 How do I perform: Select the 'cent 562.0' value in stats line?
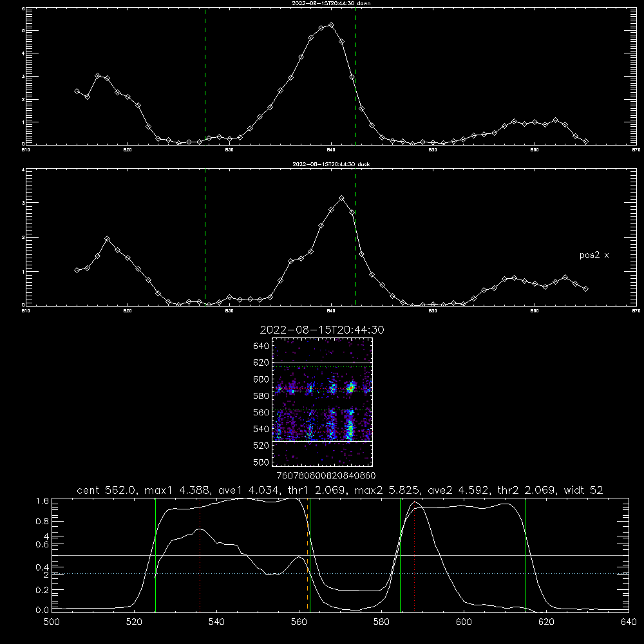pyautogui.click(x=107, y=490)
